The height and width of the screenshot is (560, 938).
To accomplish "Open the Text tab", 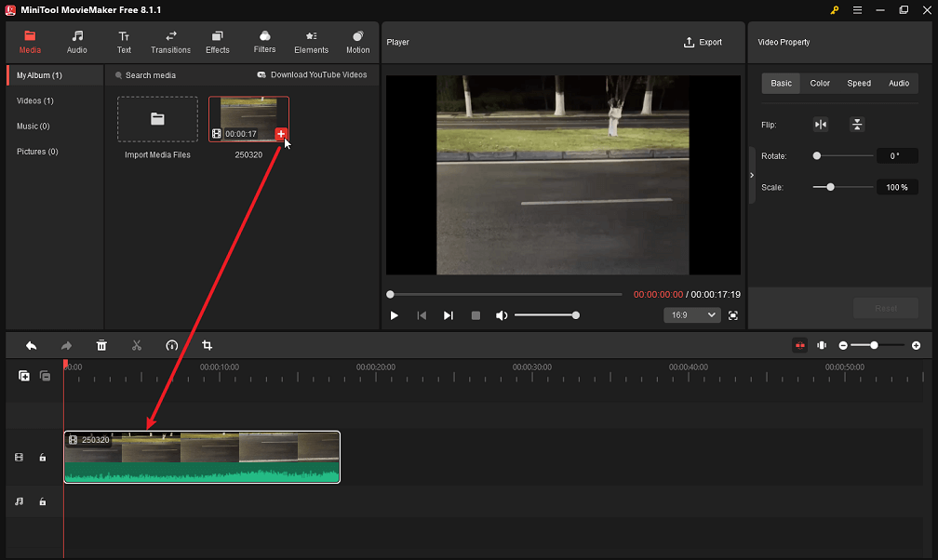I will pyautogui.click(x=124, y=42).
